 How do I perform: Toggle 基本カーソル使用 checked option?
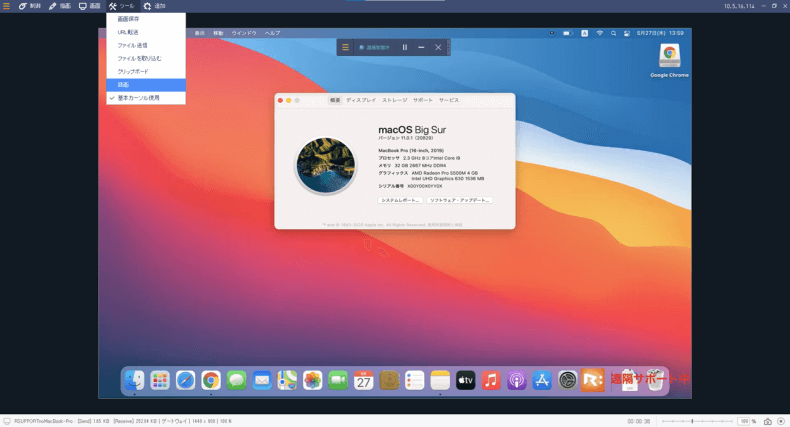146,98
